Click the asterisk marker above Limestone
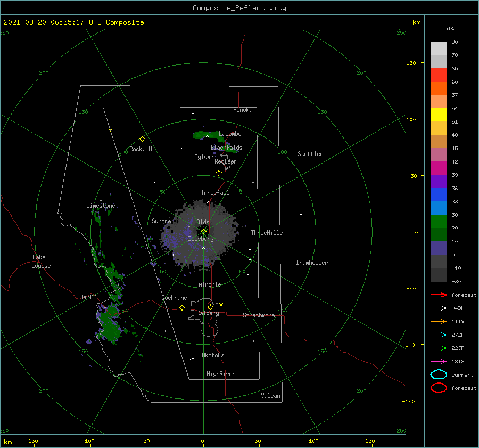The image size is (479, 448). [101, 201]
